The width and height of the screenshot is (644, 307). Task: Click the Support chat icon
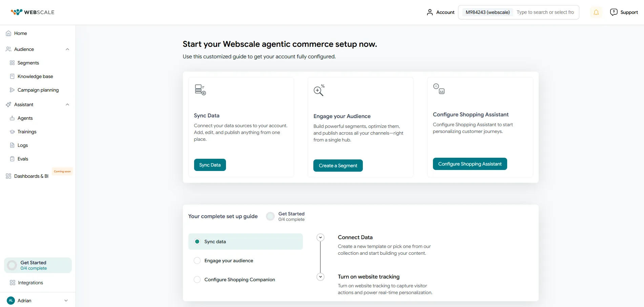pyautogui.click(x=614, y=12)
